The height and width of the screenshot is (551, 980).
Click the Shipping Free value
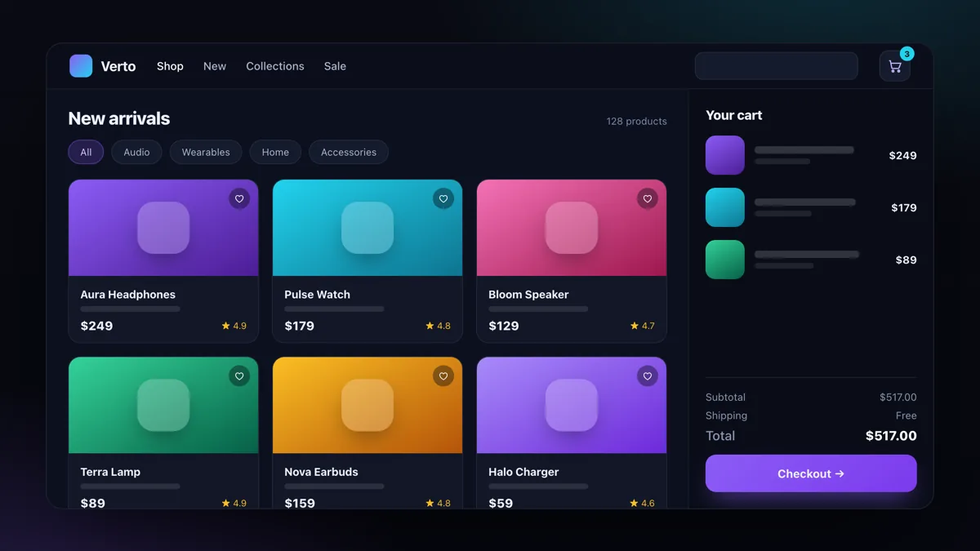906,415
